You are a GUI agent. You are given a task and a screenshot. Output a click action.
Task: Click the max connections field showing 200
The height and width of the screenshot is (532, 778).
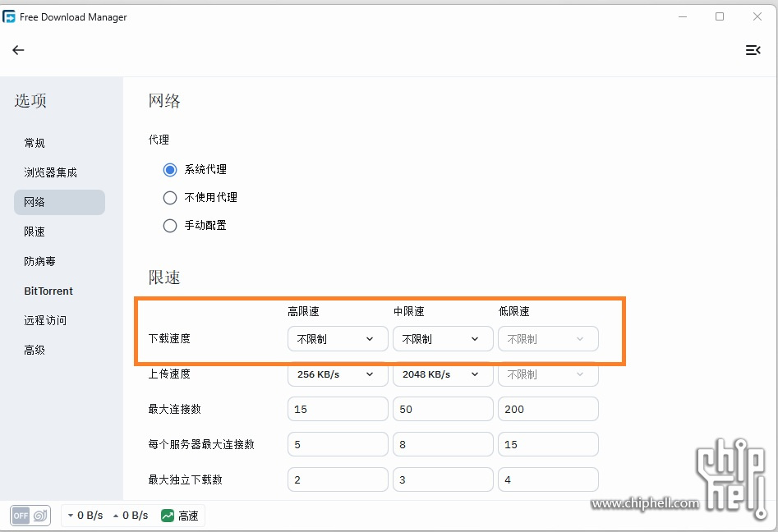(548, 409)
